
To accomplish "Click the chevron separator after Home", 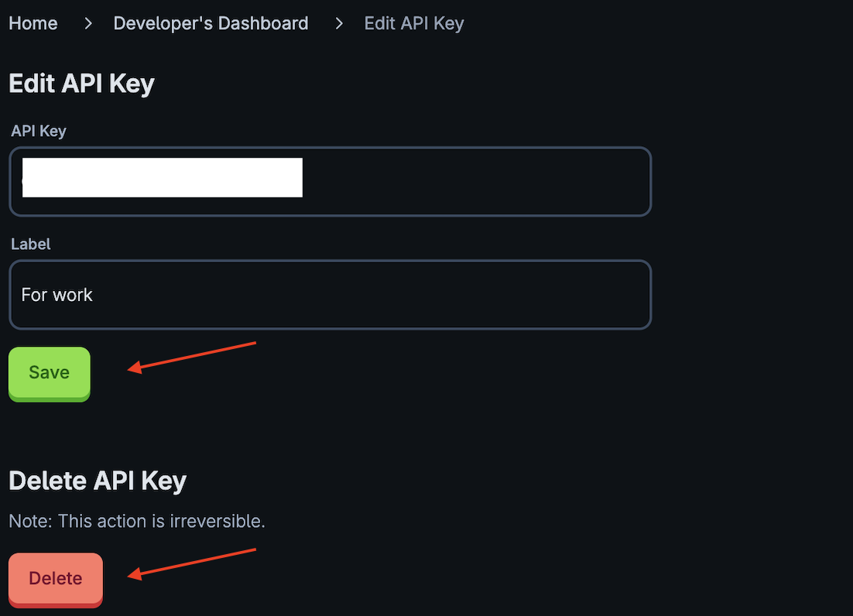I will point(88,23).
